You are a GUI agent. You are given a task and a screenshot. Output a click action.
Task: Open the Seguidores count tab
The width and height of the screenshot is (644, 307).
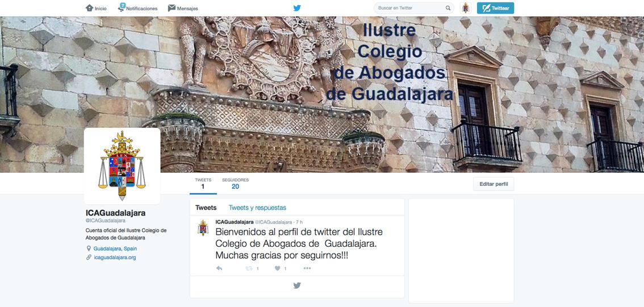click(x=235, y=184)
